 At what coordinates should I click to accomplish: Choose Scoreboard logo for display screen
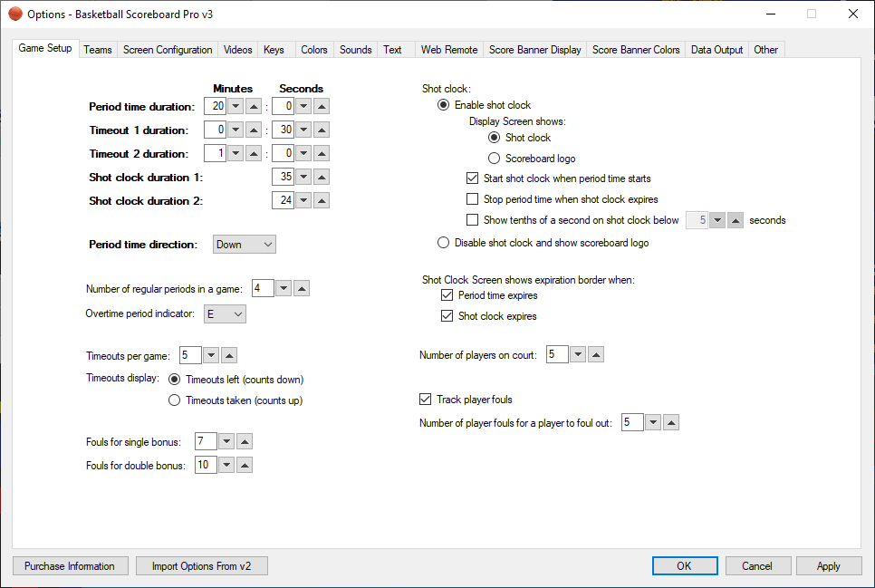(494, 159)
